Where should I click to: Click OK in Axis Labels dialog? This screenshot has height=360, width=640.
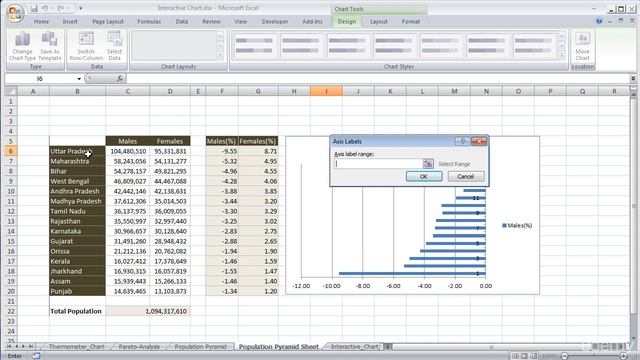click(424, 176)
